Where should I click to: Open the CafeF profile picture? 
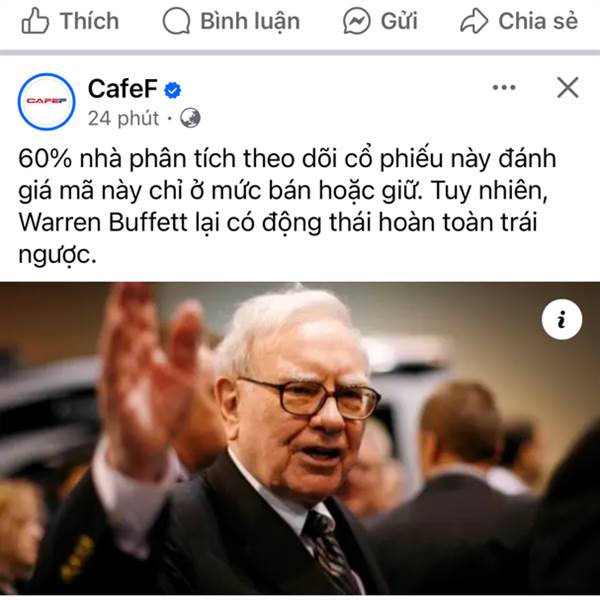tap(46, 101)
